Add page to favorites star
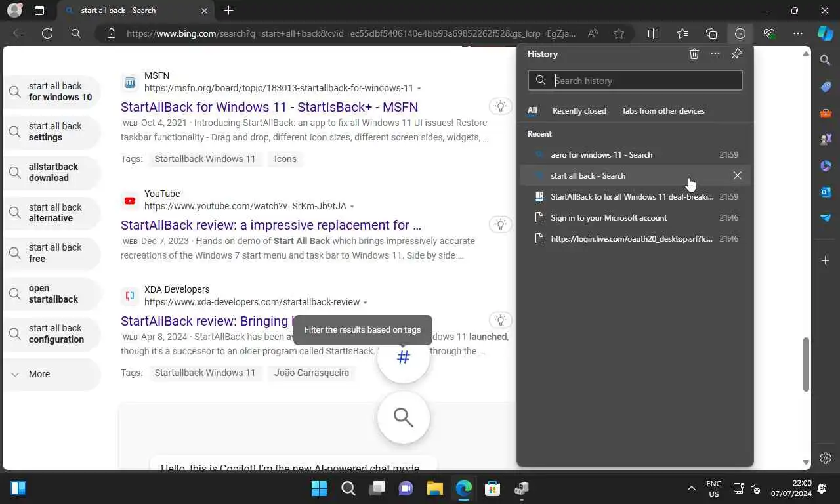Viewport: 840px width, 504px height. [x=619, y=33]
